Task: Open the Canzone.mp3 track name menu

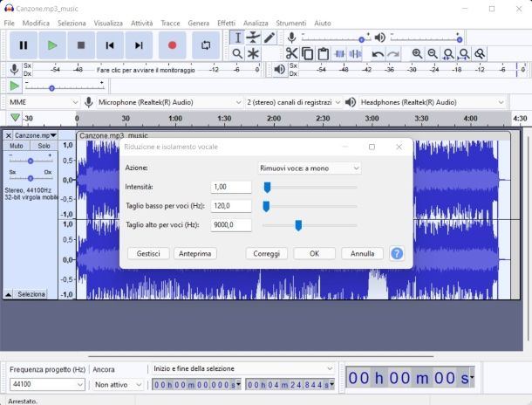Action: point(35,135)
